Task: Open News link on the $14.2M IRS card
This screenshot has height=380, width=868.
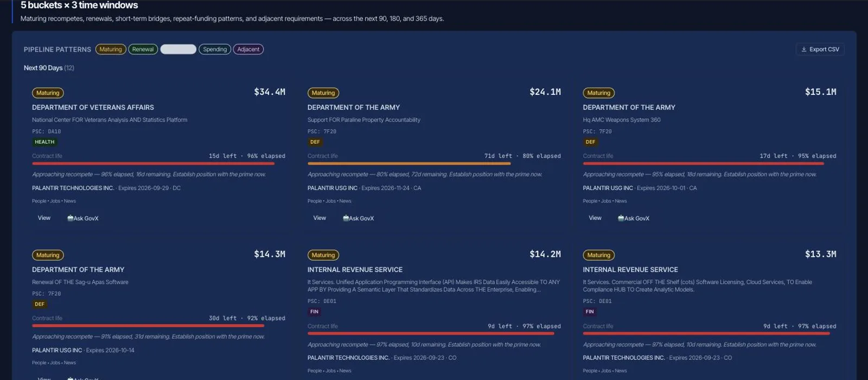Action: [x=346, y=371]
